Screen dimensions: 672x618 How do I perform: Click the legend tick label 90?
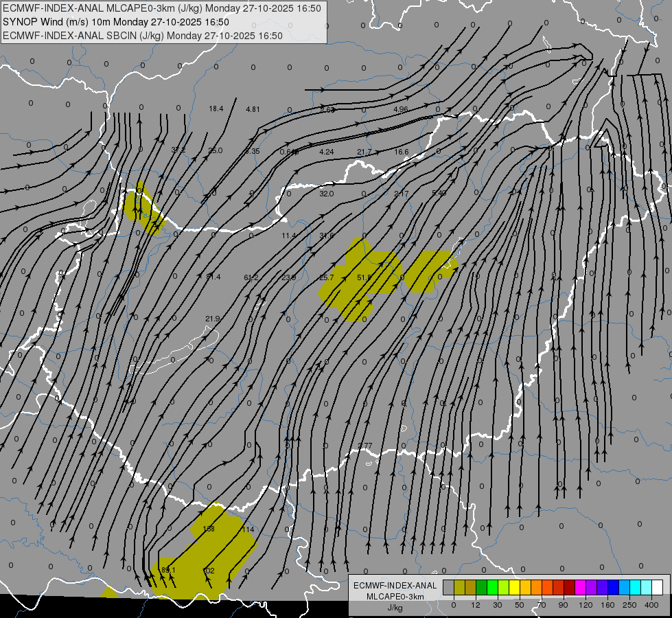click(x=563, y=605)
